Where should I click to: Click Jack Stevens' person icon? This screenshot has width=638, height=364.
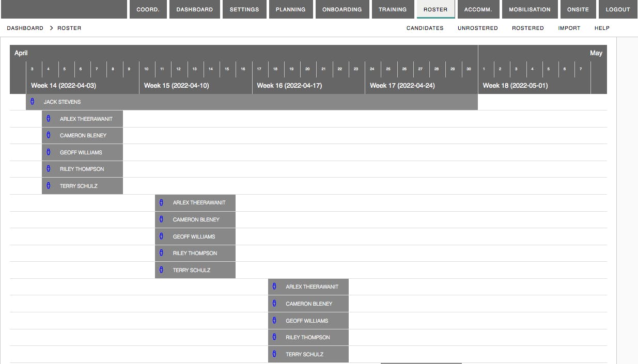32,102
